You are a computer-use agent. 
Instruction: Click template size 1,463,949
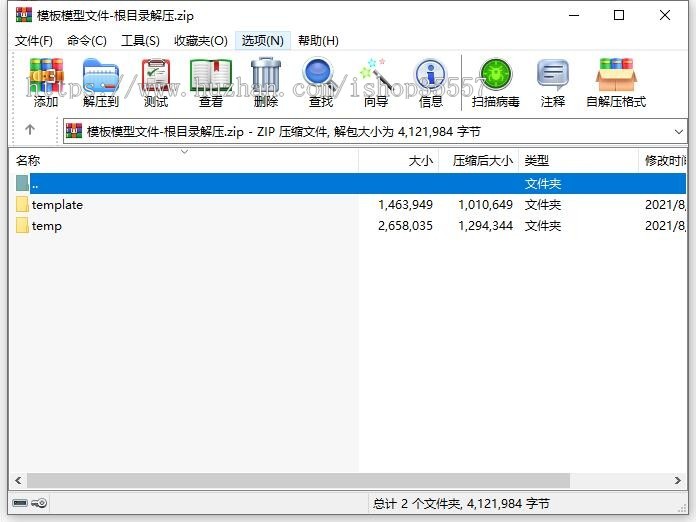(405, 205)
